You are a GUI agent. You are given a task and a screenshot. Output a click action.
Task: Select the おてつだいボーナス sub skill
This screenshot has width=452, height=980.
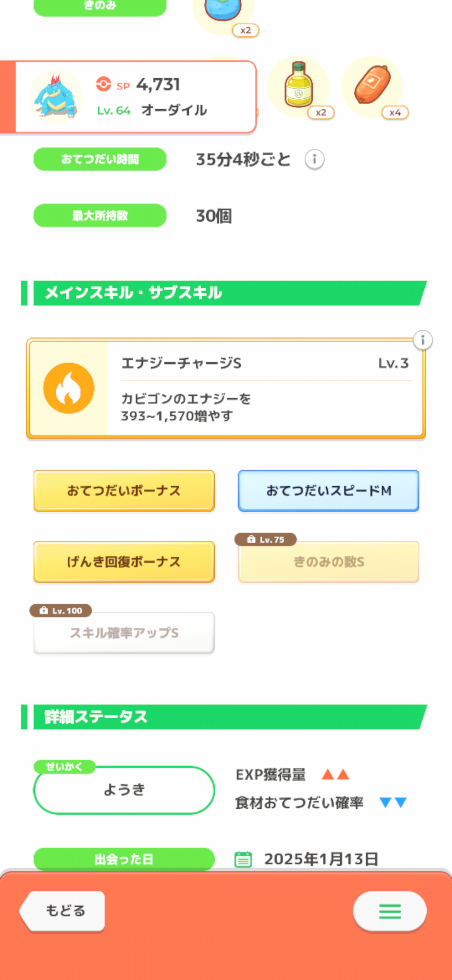point(124,490)
